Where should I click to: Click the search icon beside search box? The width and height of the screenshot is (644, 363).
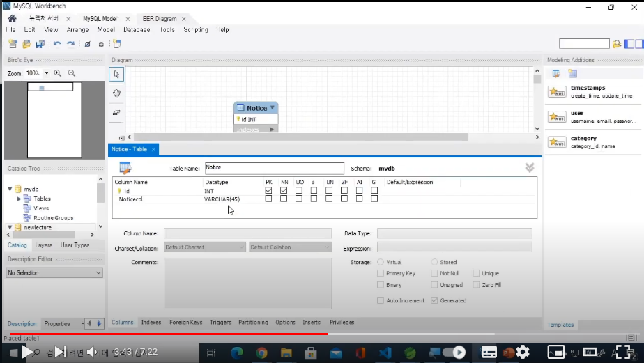click(617, 44)
